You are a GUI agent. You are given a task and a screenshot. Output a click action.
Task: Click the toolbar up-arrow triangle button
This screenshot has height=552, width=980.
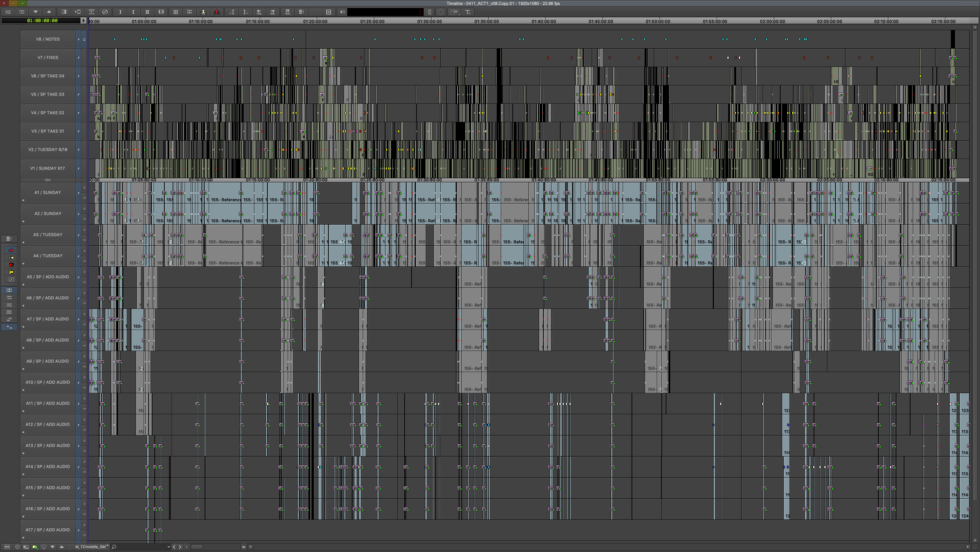tap(49, 12)
